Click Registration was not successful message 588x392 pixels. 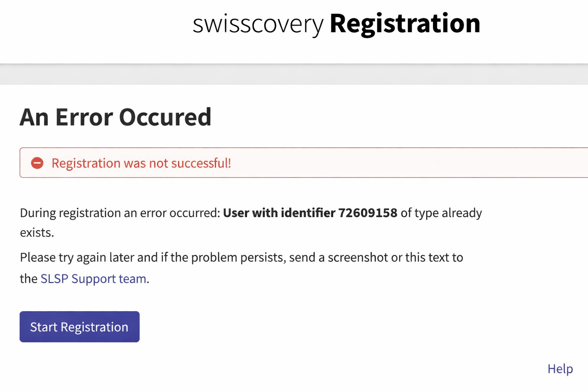[141, 163]
